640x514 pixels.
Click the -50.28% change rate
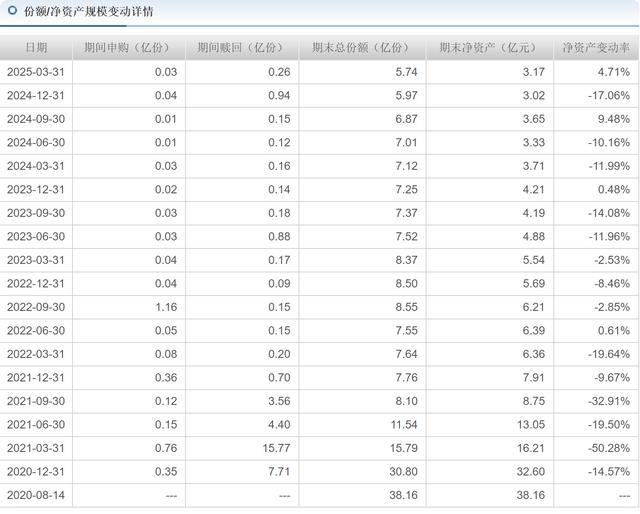pos(609,448)
